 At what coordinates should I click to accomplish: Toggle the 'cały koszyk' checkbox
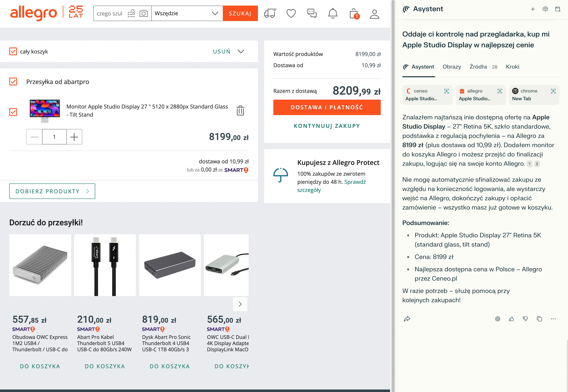pyautogui.click(x=13, y=51)
